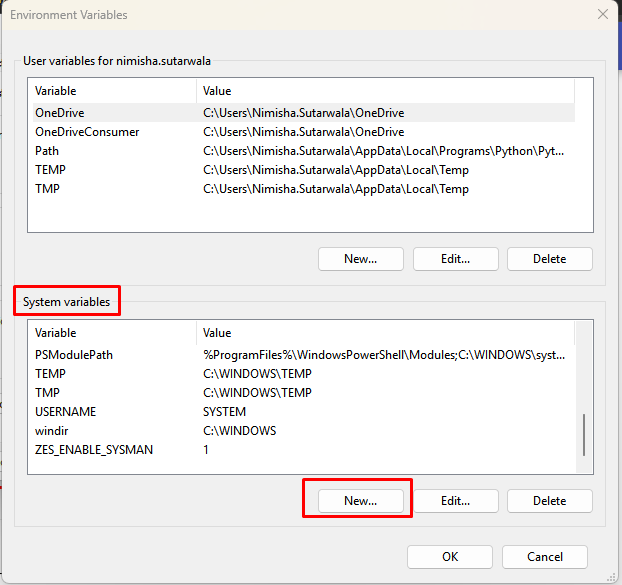Viewport: 622px width, 585px height.
Task: Close the Environment Variables dialog
Action: (602, 15)
